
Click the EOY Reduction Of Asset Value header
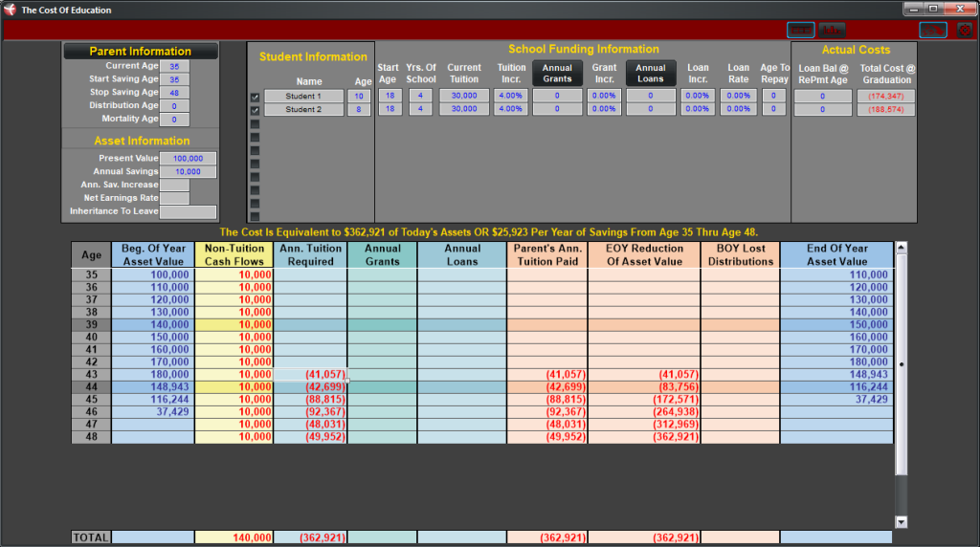coord(644,254)
